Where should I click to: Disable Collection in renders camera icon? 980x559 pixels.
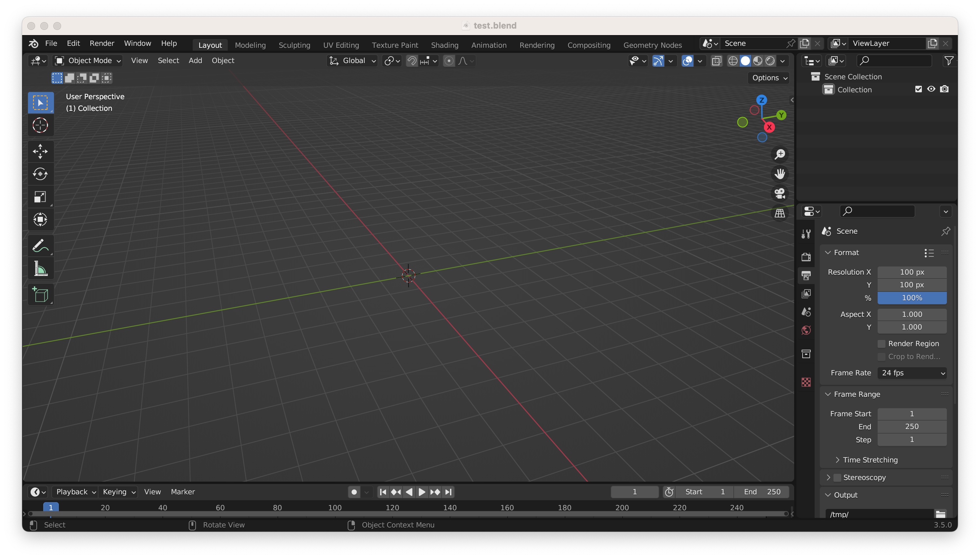pyautogui.click(x=944, y=89)
